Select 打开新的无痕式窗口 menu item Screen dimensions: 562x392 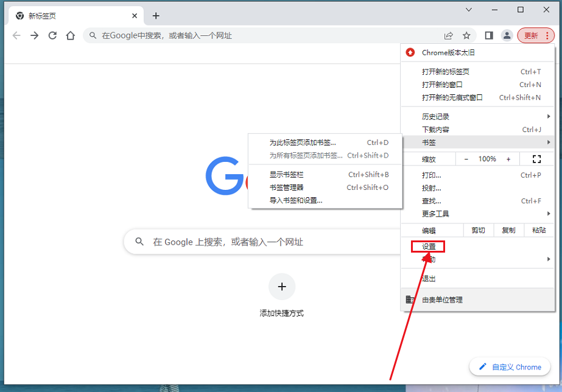(x=477, y=97)
